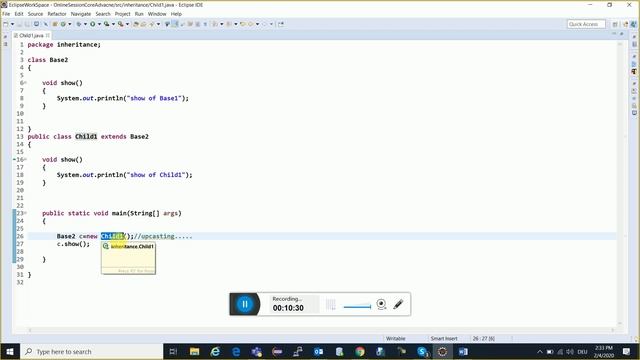Click the recorder webcam icon

pyautogui.click(x=381, y=304)
